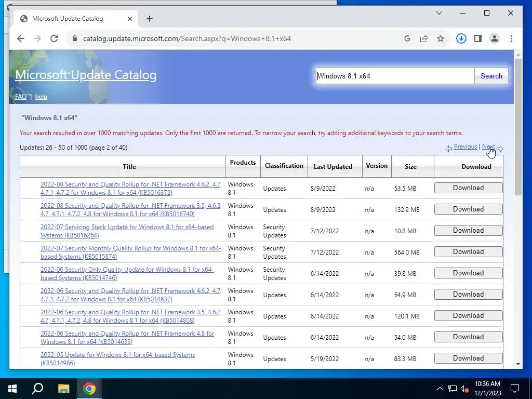Reload the Microsoft Update Catalog page
532x399 pixels.
pos(54,38)
